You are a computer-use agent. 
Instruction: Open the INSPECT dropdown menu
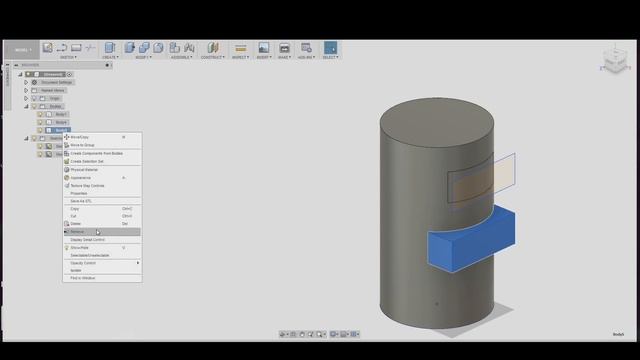tap(240, 57)
